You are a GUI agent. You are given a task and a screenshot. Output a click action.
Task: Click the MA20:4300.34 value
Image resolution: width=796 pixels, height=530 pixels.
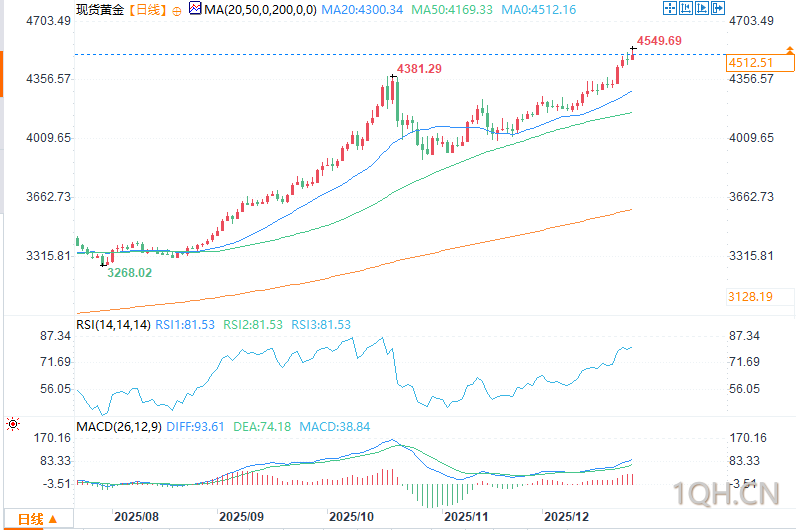point(362,10)
